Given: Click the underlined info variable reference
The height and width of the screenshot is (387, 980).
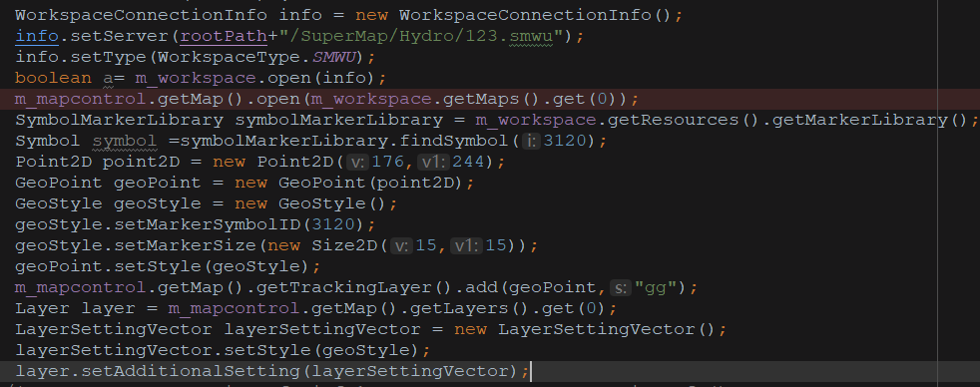Looking at the screenshot, I should (37, 36).
